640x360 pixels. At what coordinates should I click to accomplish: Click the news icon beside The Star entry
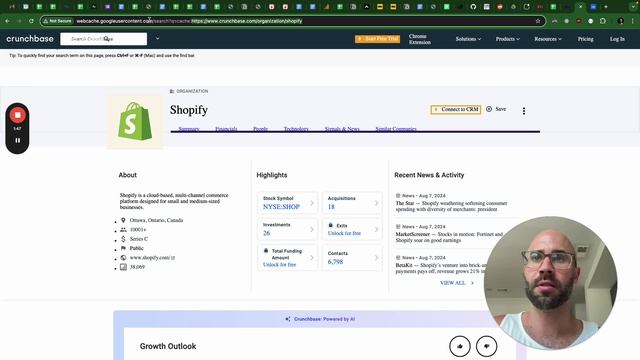click(x=398, y=196)
